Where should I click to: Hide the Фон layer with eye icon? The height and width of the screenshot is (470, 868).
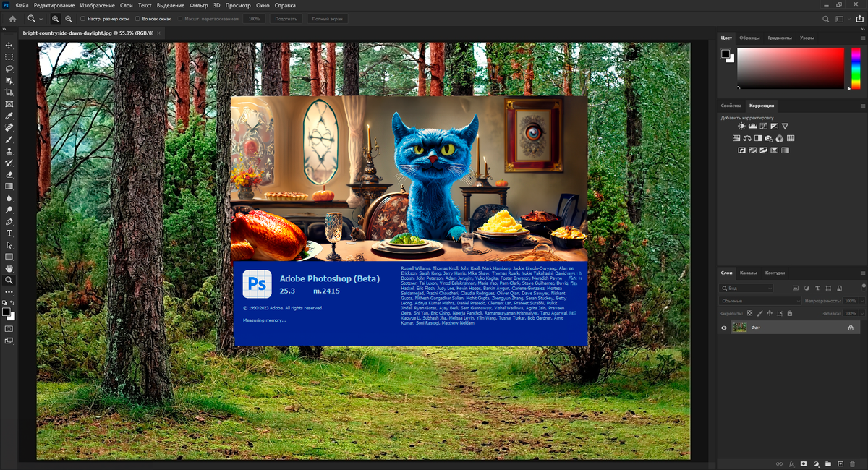click(723, 328)
